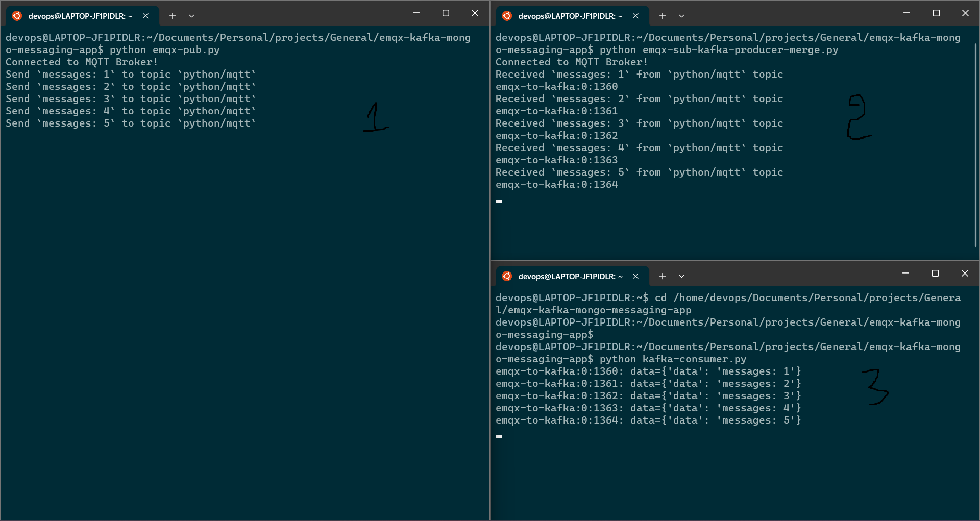Viewport: 980px width, 521px height.
Task: Open new tab in left terminal window
Action: (173, 16)
